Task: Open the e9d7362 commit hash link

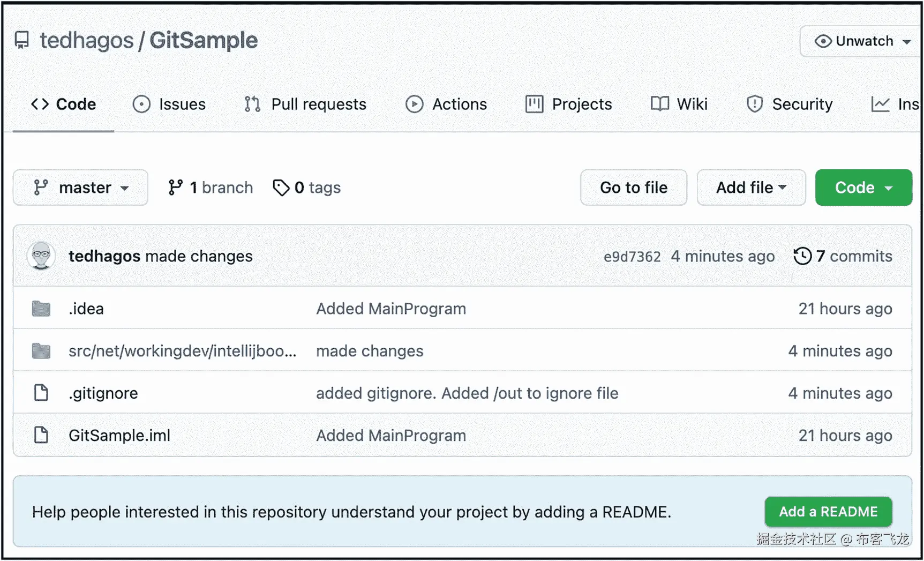Action: coord(632,257)
